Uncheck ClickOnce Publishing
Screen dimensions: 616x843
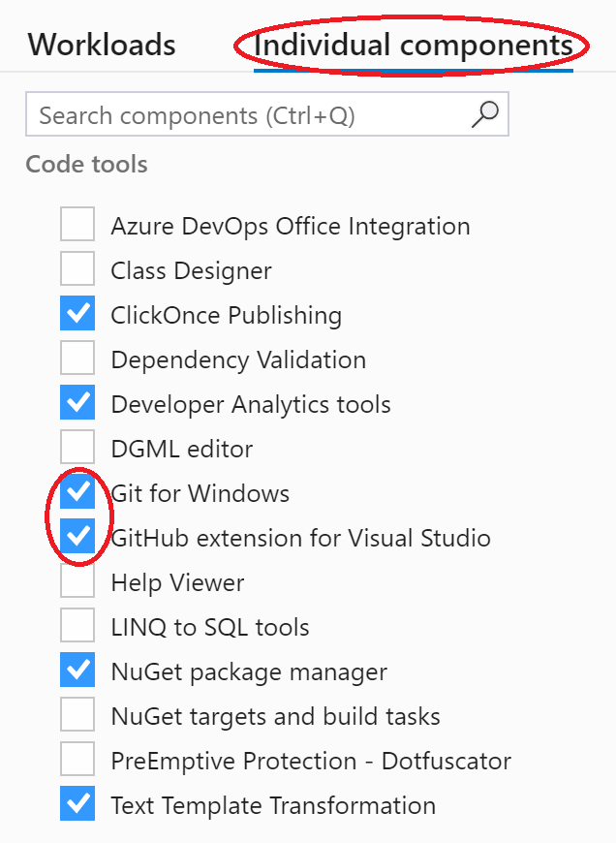(x=77, y=315)
